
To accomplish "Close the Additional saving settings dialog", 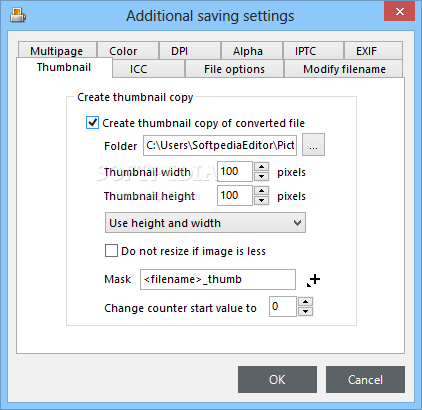I will [x=399, y=11].
